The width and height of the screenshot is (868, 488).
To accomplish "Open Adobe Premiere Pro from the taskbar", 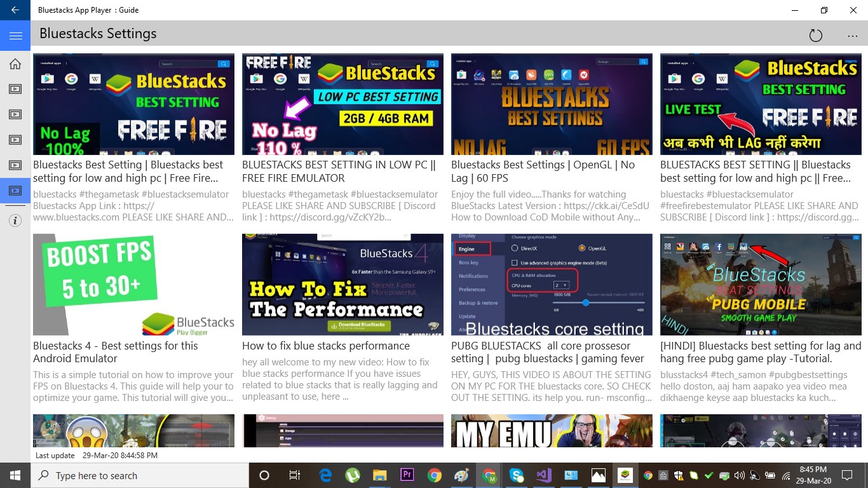I will tap(407, 475).
